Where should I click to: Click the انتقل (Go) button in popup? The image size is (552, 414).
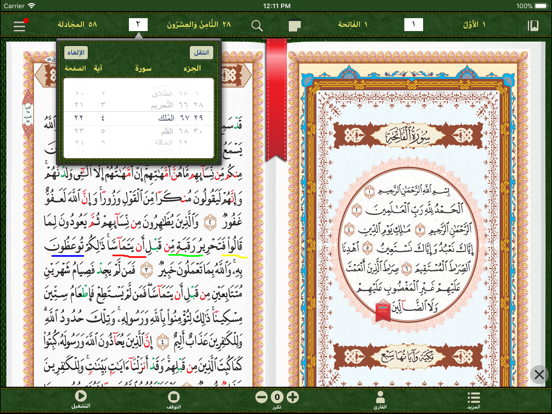click(201, 53)
